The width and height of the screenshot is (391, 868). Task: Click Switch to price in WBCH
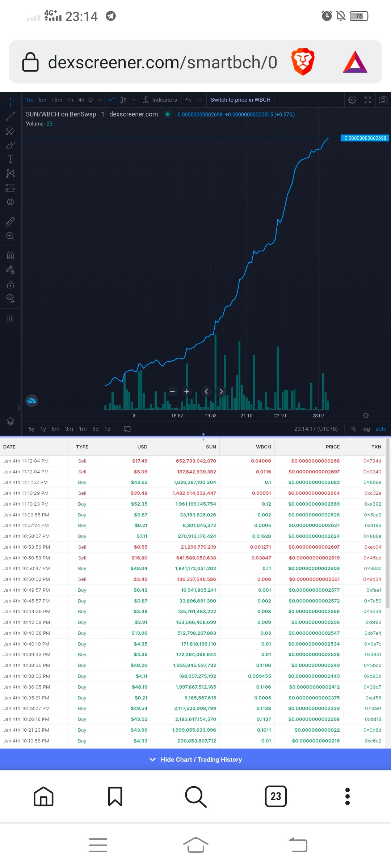click(x=240, y=100)
